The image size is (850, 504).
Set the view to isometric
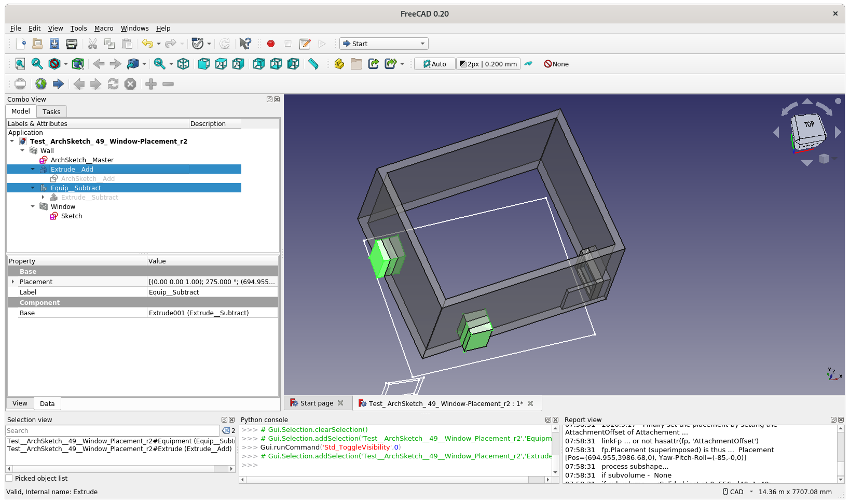(183, 64)
